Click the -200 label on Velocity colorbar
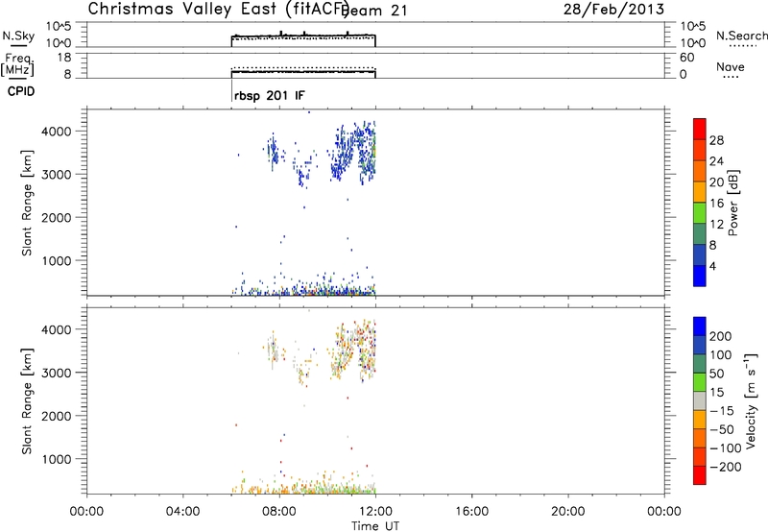Image resolution: width=768 pixels, height=532 pixels. point(725,467)
